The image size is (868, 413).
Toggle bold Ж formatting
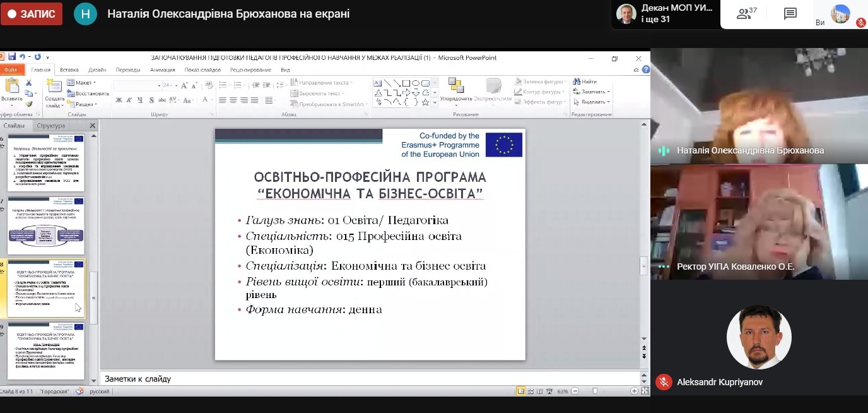coord(119,100)
